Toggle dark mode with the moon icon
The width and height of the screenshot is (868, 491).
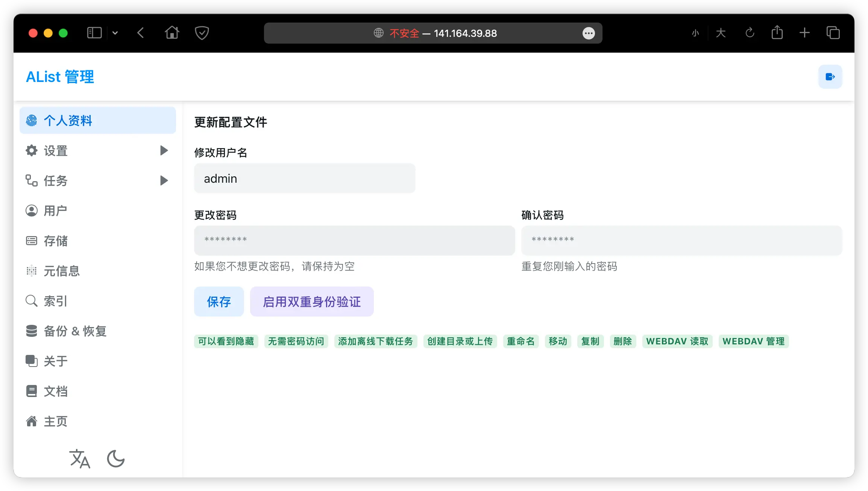pos(115,459)
